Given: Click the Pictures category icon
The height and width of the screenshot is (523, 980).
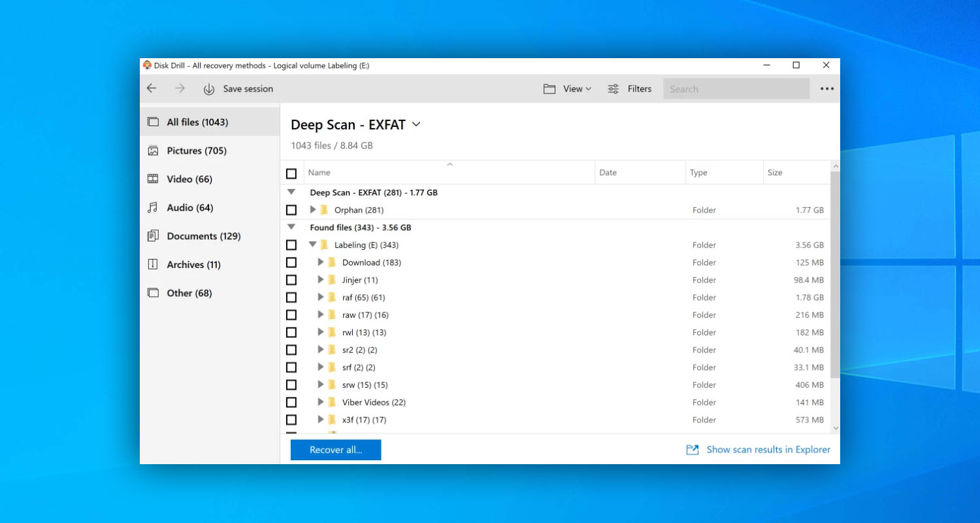Looking at the screenshot, I should coord(153,150).
